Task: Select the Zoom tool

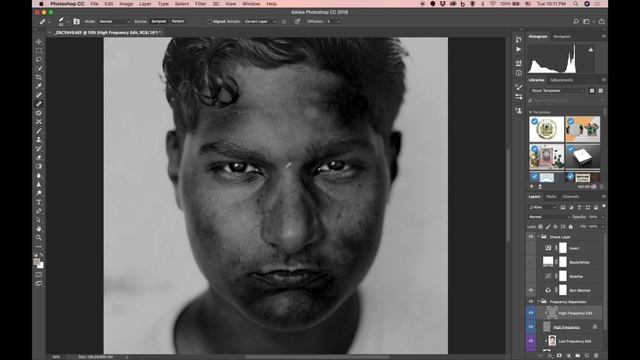Action: tap(39, 238)
